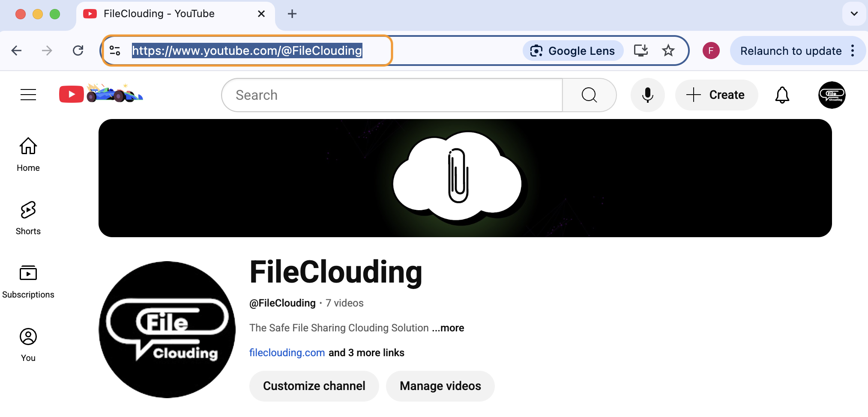The width and height of the screenshot is (868, 417).
Task: Show and 3 more links
Action: [366, 353]
